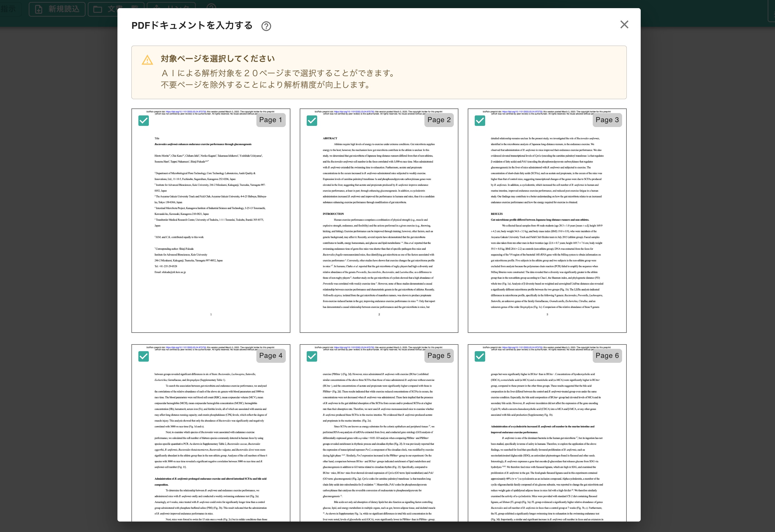Click the "Page 1" label badge
Image resolution: width=775 pixels, height=532 pixels.
[271, 120]
